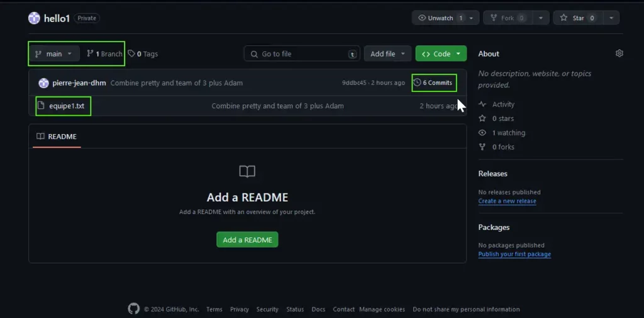This screenshot has height=318, width=644.
Task: Open latest commit message next to pierre-jean-dhm
Action: [177, 83]
